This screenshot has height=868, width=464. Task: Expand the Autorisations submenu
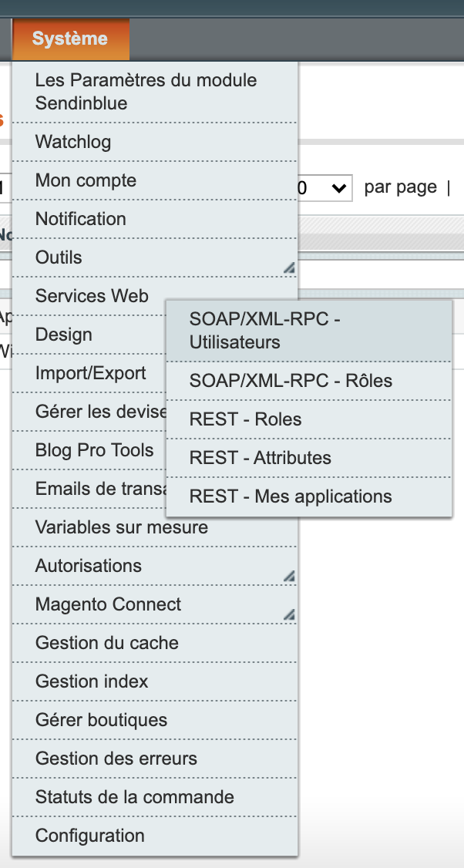click(x=87, y=565)
